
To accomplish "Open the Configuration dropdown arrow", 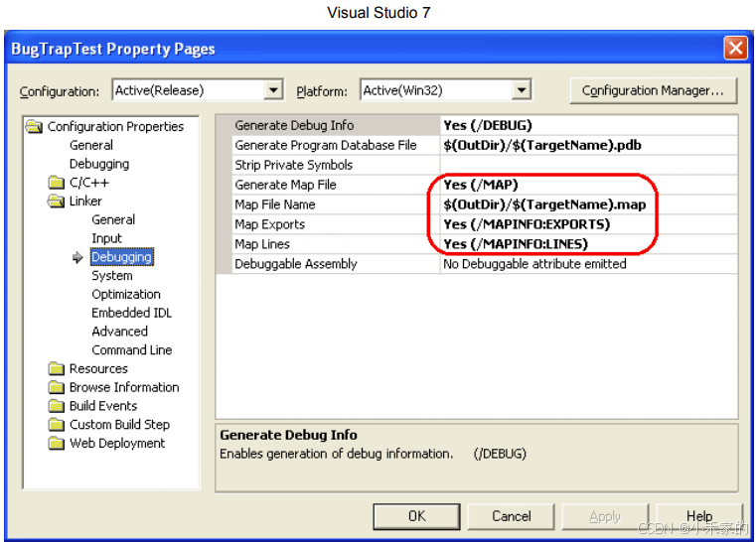I will click(273, 90).
